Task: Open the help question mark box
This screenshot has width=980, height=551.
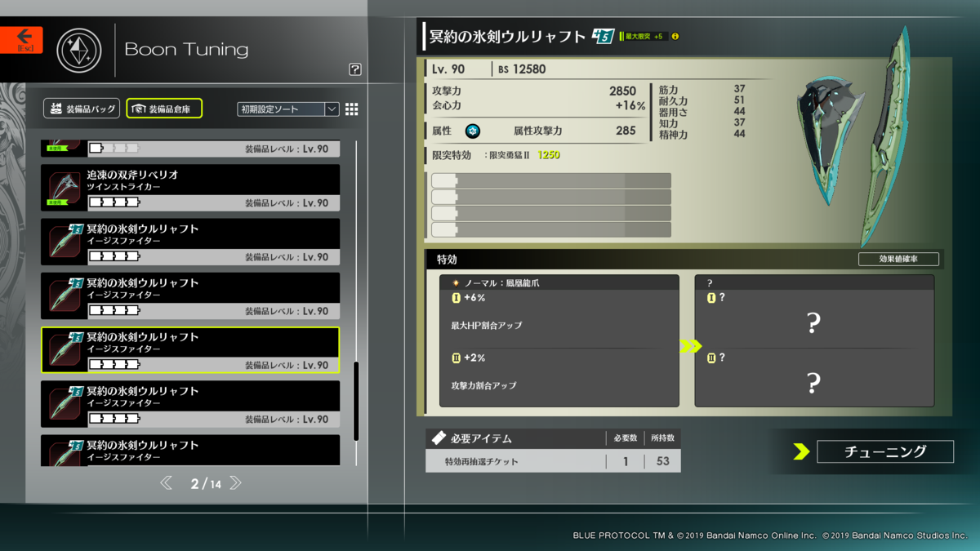Action: (354, 70)
